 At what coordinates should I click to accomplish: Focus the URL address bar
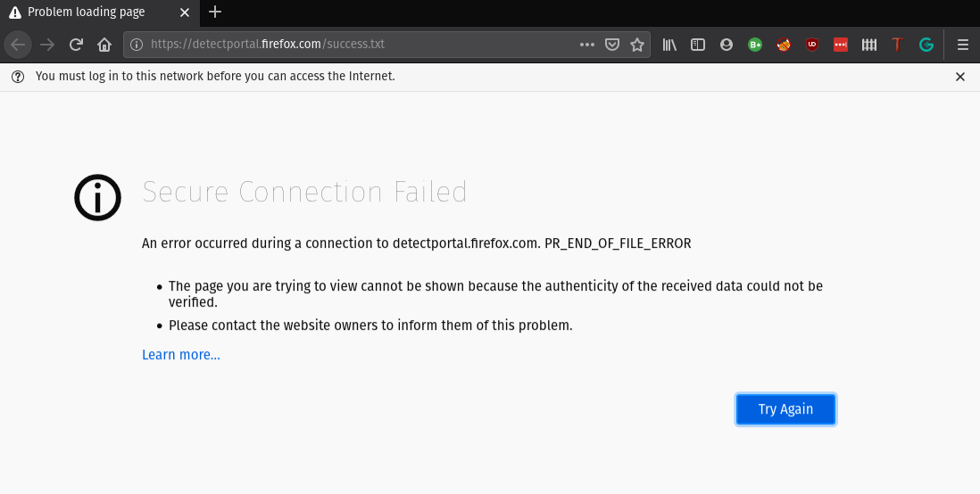357,45
